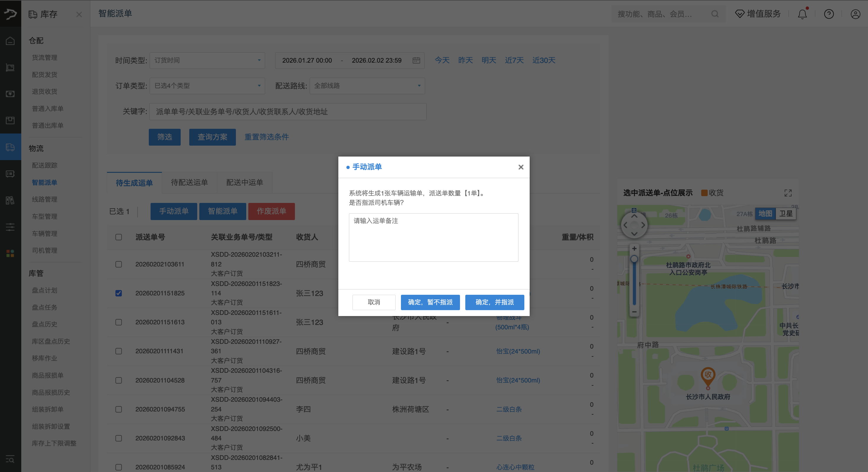Click the 取消 button in dialog
Image resolution: width=868 pixels, height=472 pixels.
[x=374, y=302]
